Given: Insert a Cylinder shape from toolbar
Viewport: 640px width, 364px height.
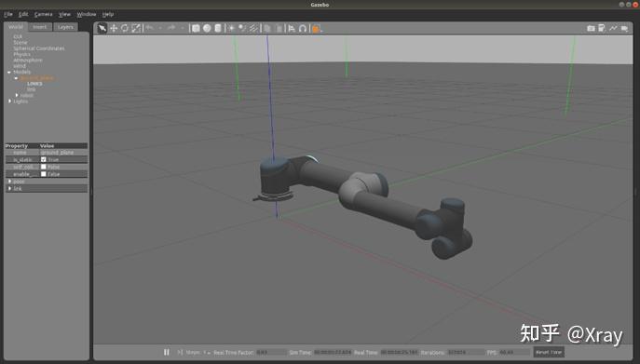Looking at the screenshot, I should click(218, 28).
